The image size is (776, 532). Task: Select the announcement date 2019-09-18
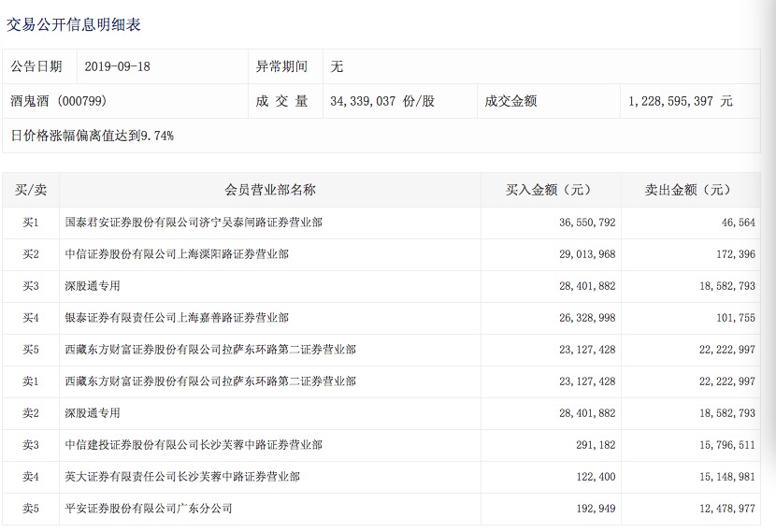(x=118, y=66)
